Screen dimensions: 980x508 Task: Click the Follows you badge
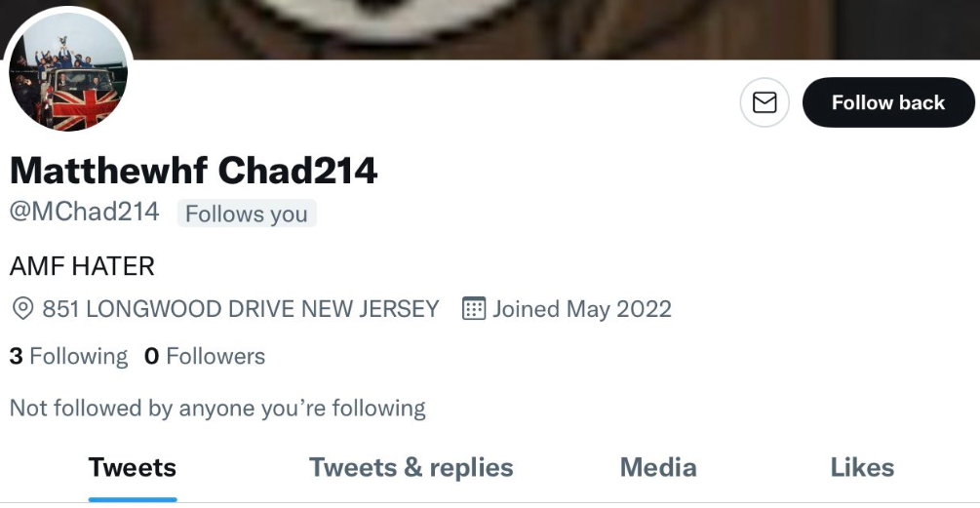[247, 214]
